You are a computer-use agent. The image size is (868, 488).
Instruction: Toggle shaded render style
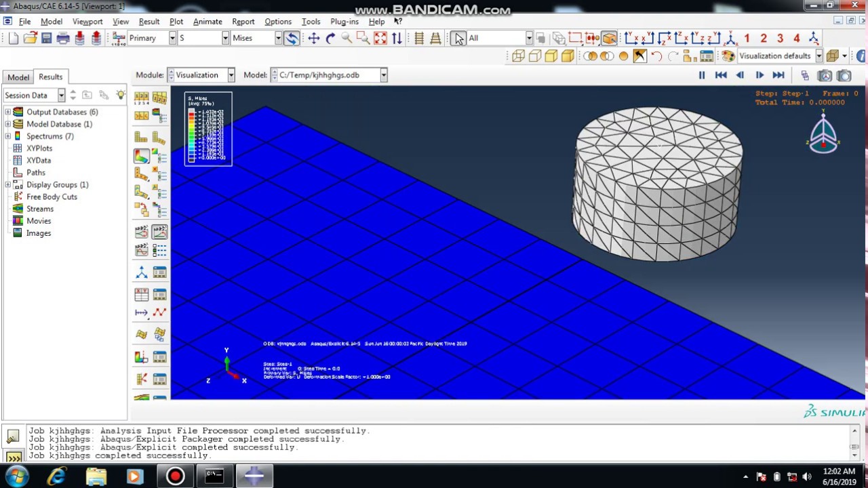[x=568, y=56]
